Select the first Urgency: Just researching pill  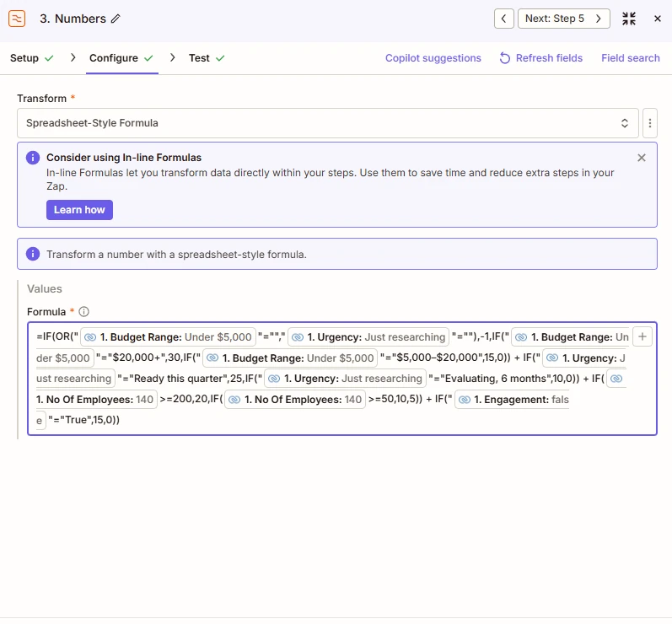coord(368,336)
